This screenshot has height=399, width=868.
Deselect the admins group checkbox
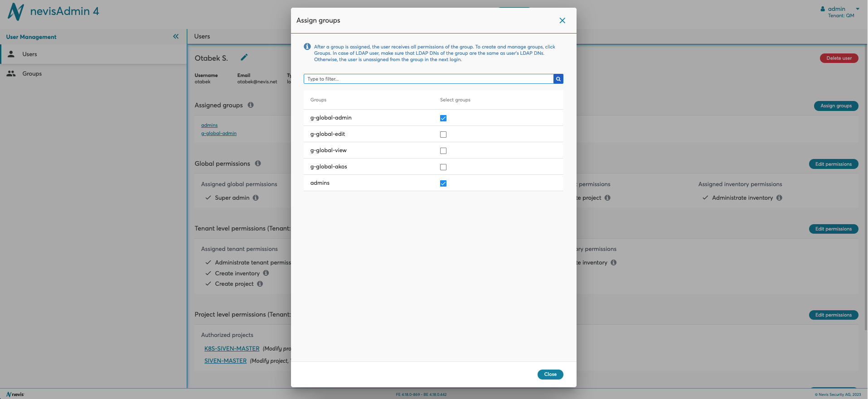click(443, 183)
